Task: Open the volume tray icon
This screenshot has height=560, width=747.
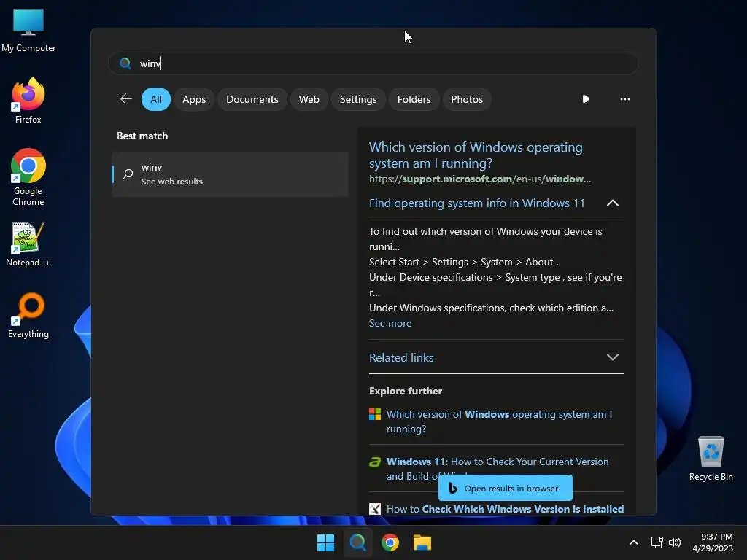Action: (675, 542)
